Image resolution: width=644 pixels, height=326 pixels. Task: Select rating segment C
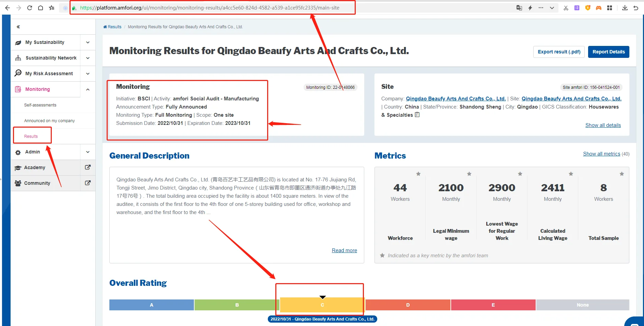[x=322, y=305]
